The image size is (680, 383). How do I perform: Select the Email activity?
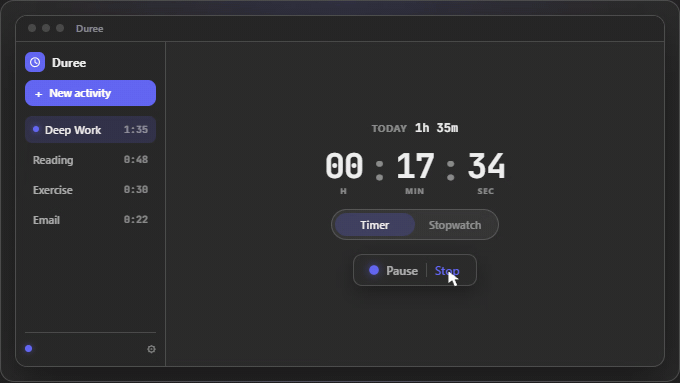click(90, 219)
